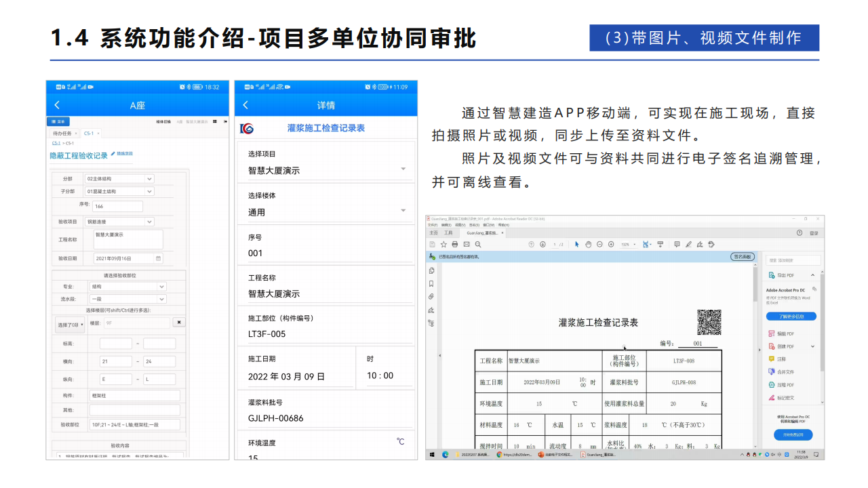Open the 菜单 button in A座 screen

(x=58, y=121)
